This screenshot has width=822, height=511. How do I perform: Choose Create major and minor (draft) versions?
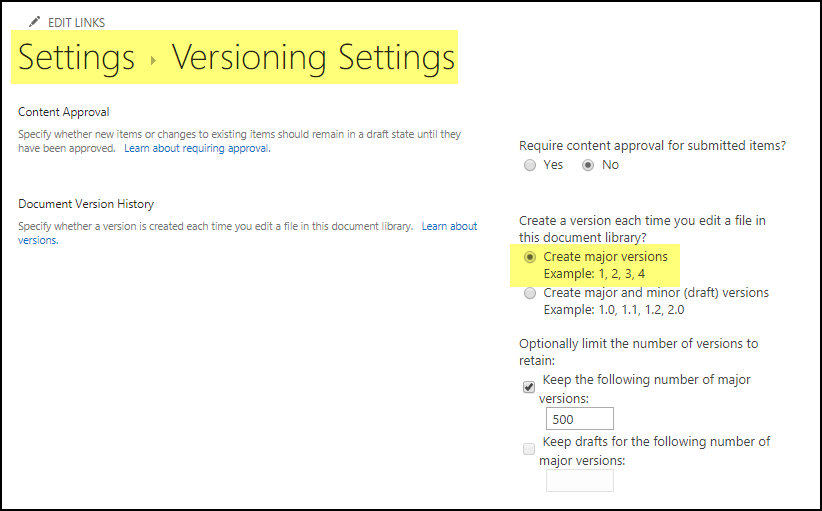point(530,293)
